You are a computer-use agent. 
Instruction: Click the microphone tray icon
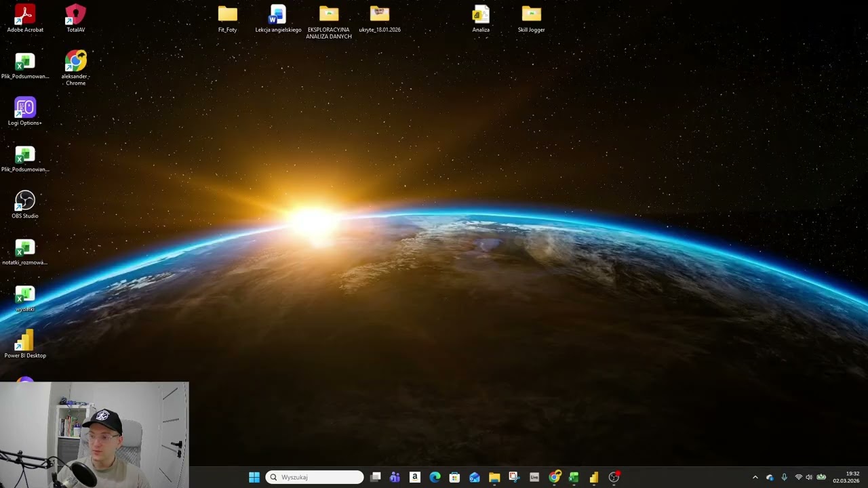pos(785,477)
